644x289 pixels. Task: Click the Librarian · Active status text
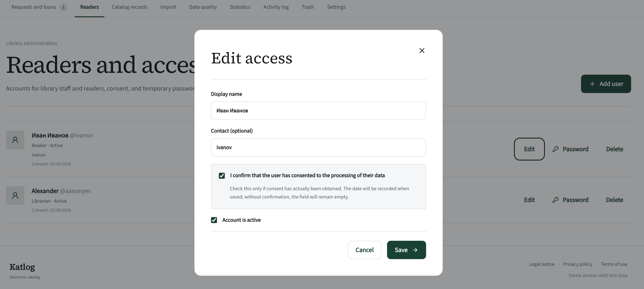pyautogui.click(x=49, y=201)
